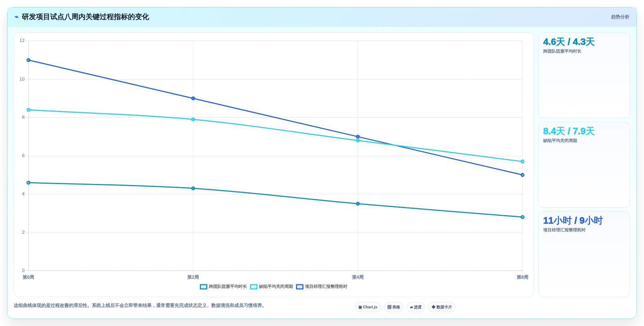
Task: Click the footnote text starting 这组曲线体现的是
Action: click(140, 306)
